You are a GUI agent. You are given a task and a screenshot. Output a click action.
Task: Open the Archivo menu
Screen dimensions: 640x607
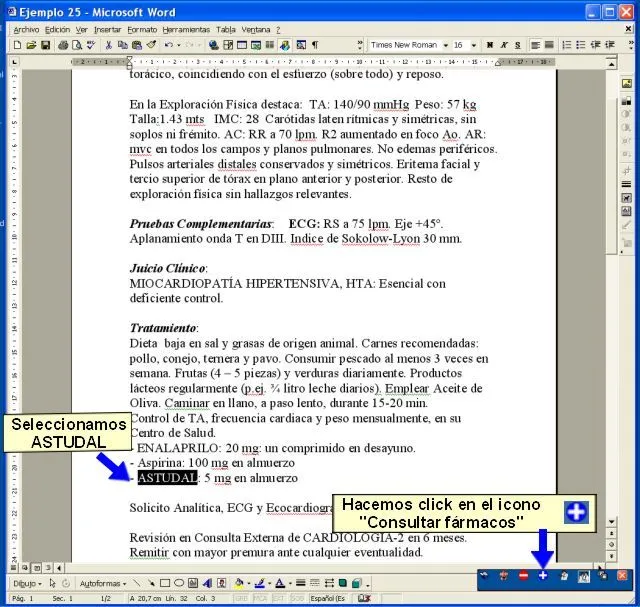pyautogui.click(x=26, y=30)
